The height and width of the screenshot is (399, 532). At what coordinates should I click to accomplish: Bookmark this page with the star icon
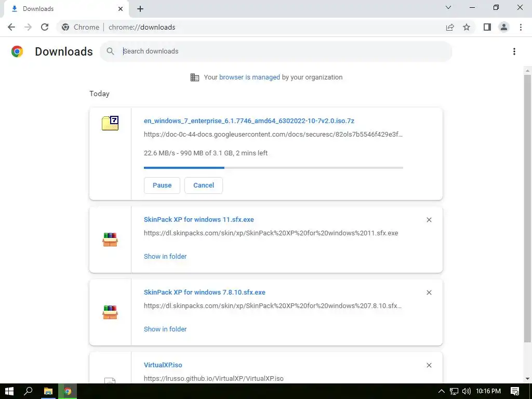(x=467, y=27)
